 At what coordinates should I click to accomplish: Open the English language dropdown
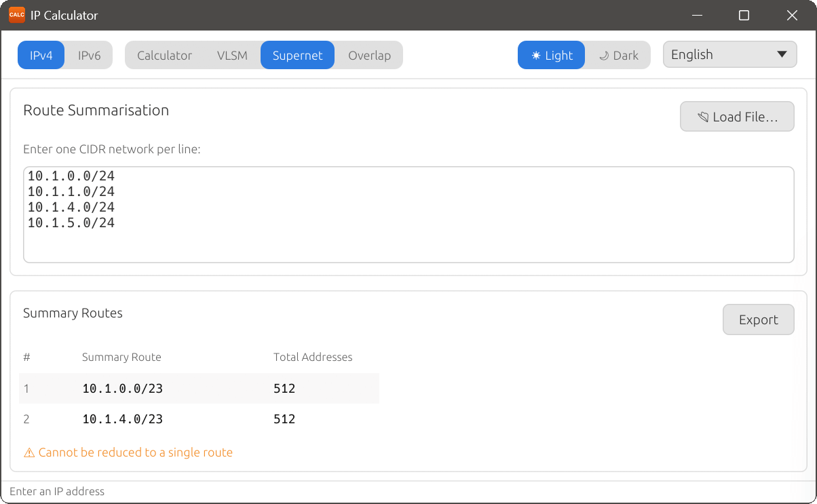point(729,55)
